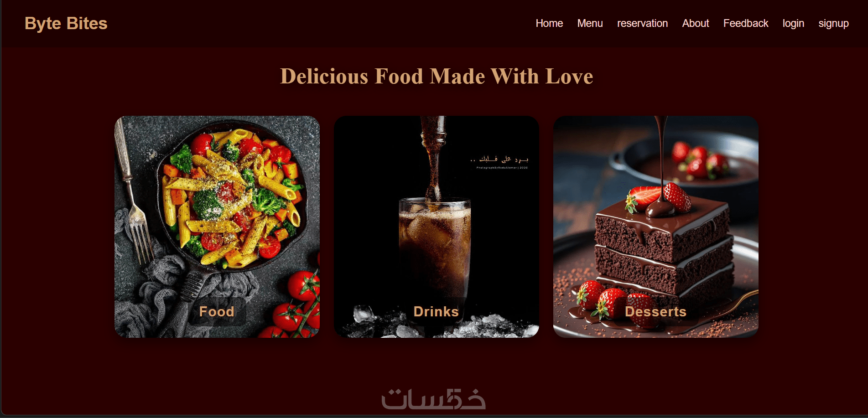Click the Arabic watermark logo at bottom
This screenshot has width=868, height=418.
tap(433, 399)
